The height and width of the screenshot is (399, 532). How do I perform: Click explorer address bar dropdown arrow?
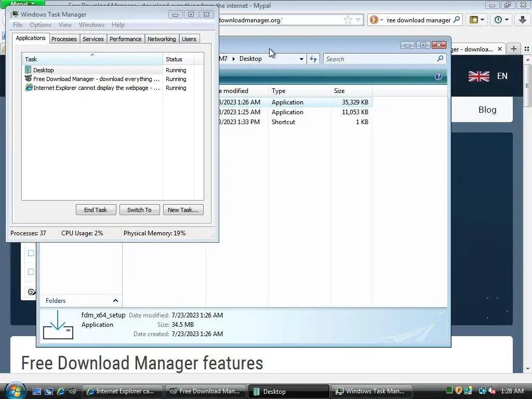(301, 59)
